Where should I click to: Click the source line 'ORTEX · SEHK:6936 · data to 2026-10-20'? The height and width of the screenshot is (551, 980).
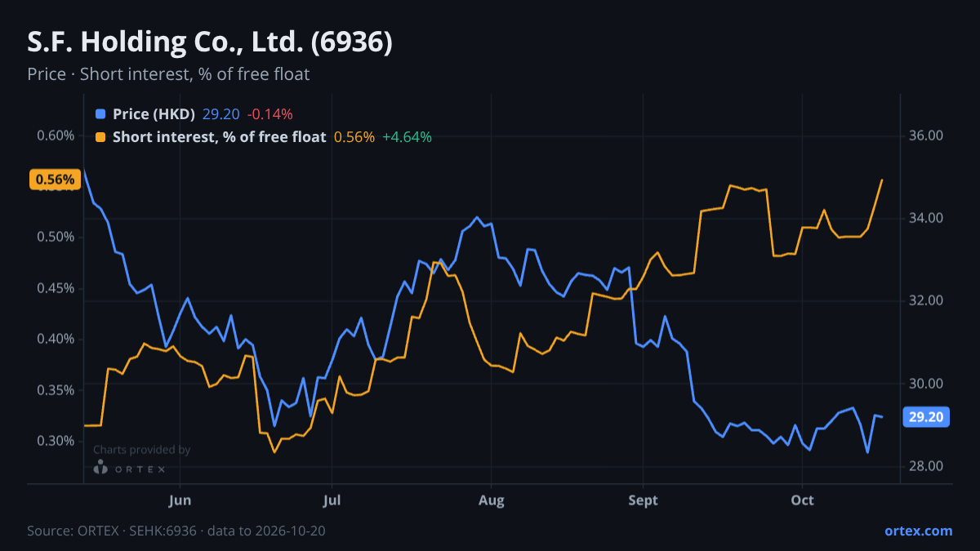(x=199, y=531)
